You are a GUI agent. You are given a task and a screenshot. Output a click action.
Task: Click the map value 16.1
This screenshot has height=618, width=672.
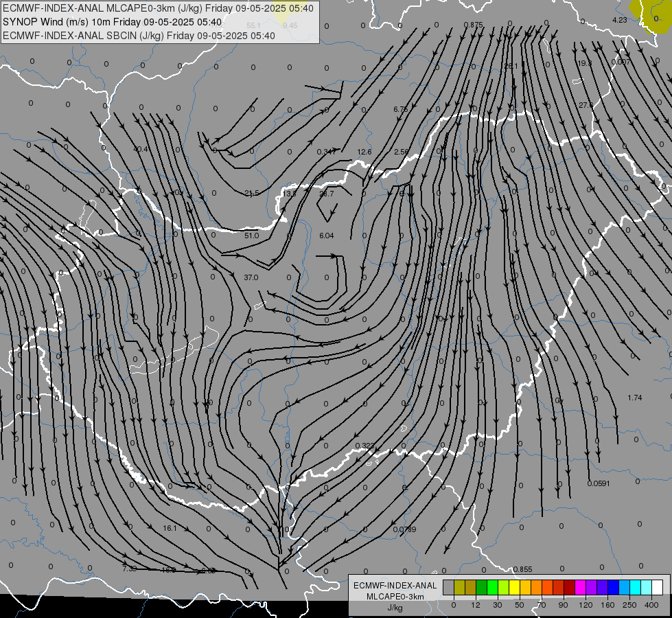click(170, 528)
